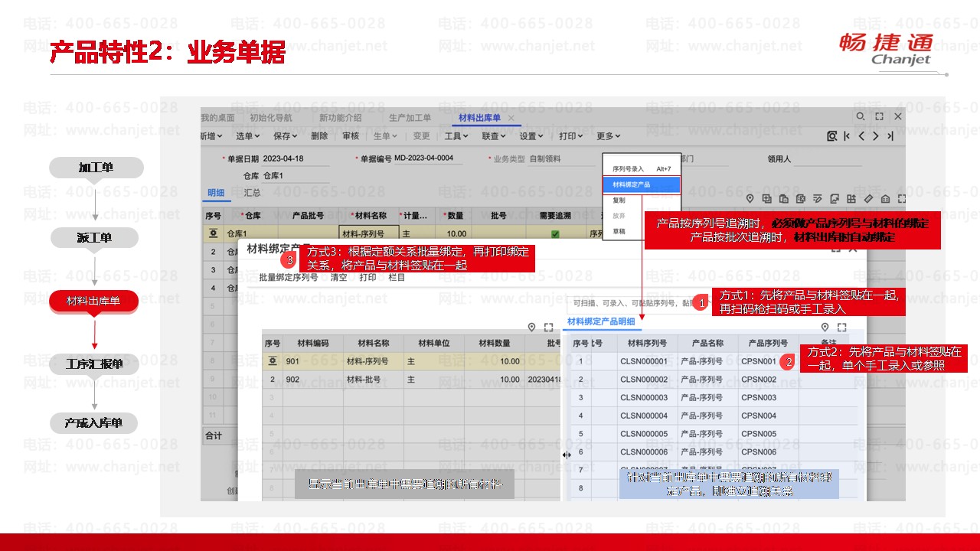Viewport: 980px width, 551px height.
Task: Maximize the material list grid in the dialog
Action: 548,328
